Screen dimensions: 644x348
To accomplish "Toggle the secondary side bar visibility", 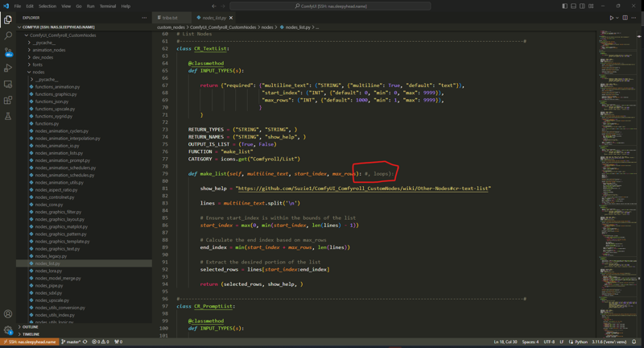I will click(x=582, y=6).
